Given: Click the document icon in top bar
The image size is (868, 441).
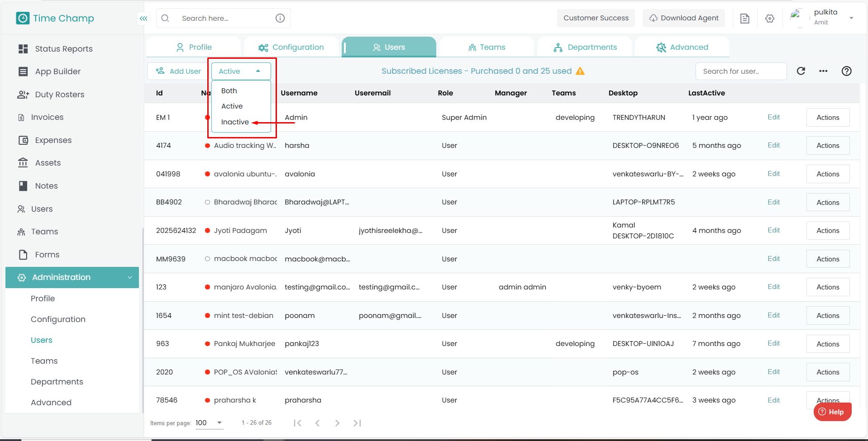Looking at the screenshot, I should 744,19.
